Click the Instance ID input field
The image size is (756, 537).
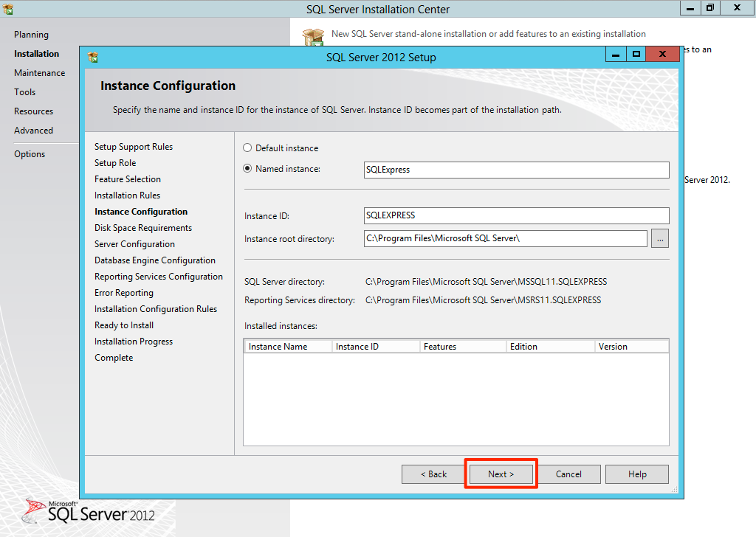(516, 215)
